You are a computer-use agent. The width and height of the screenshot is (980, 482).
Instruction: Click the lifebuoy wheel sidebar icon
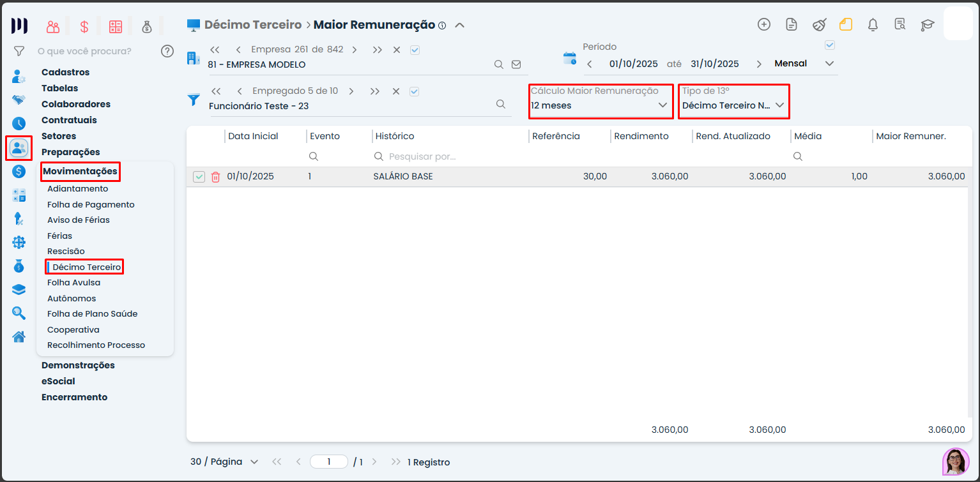[x=19, y=243]
